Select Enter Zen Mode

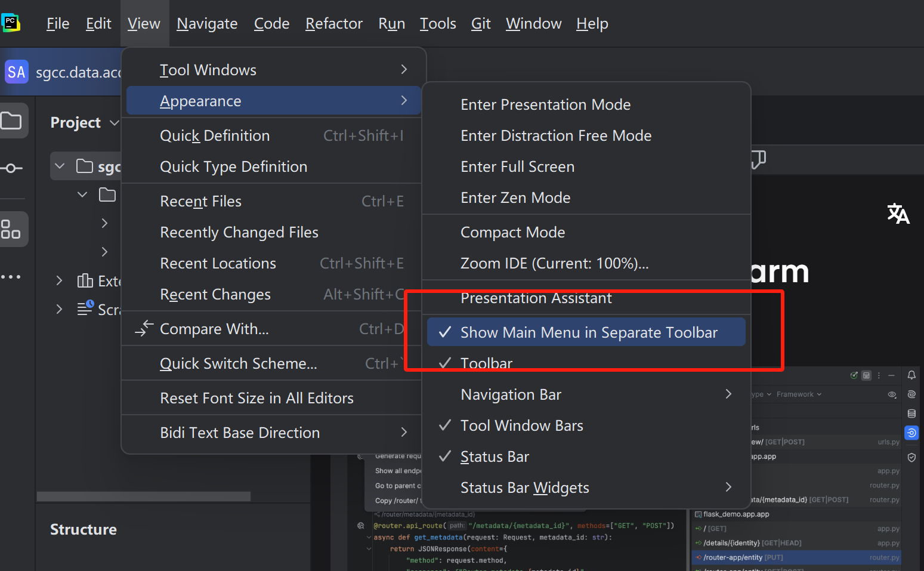click(515, 197)
